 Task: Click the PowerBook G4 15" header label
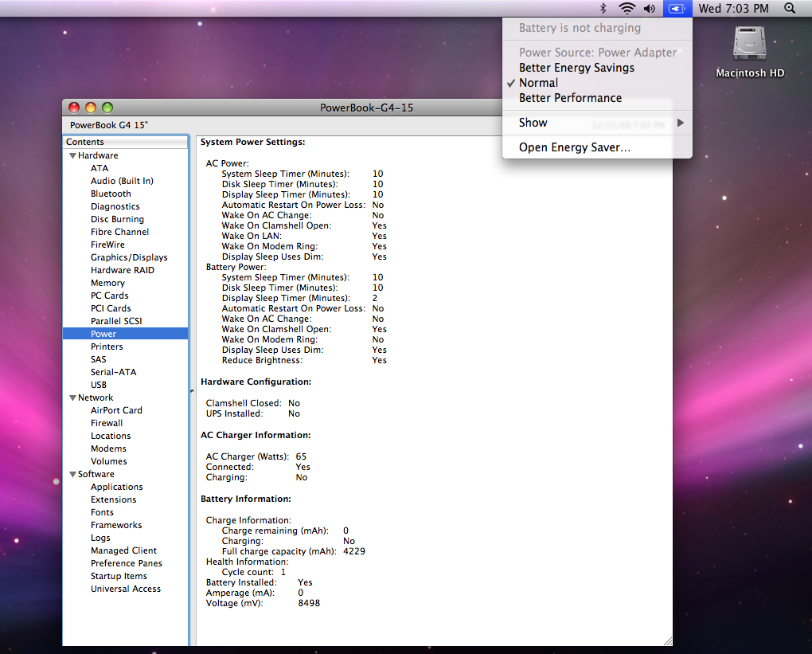(x=109, y=125)
